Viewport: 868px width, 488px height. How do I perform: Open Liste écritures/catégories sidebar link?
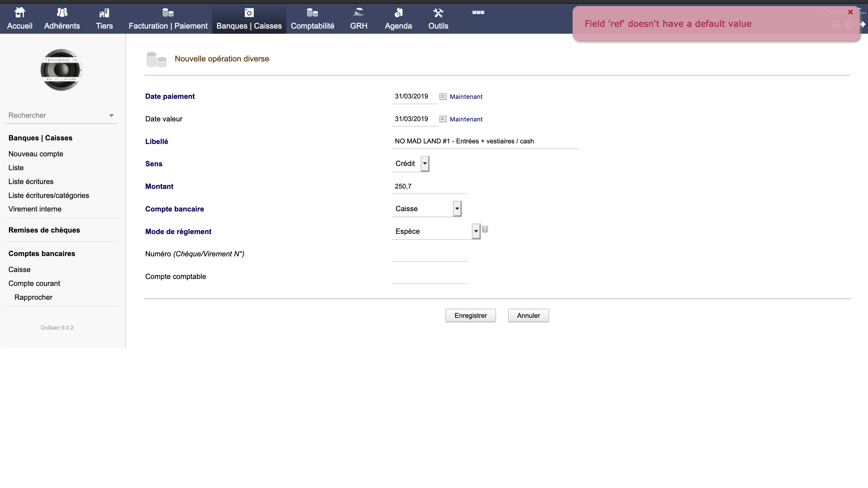(49, 195)
